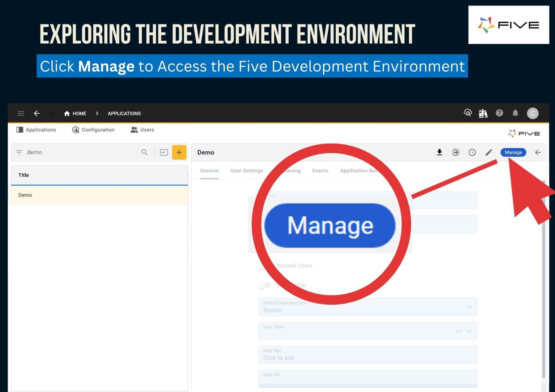
Task: Click the help question mark icon
Action: coord(499,113)
